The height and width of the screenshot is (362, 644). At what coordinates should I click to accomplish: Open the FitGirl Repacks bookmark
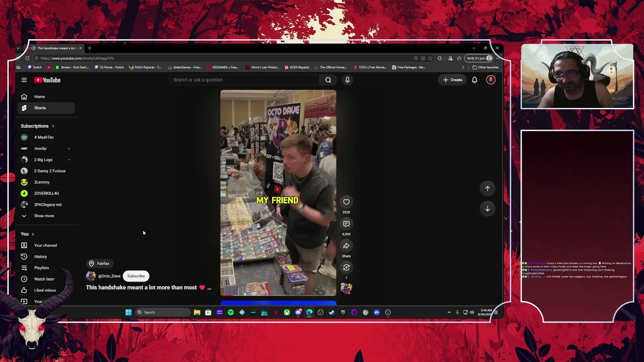(145, 67)
